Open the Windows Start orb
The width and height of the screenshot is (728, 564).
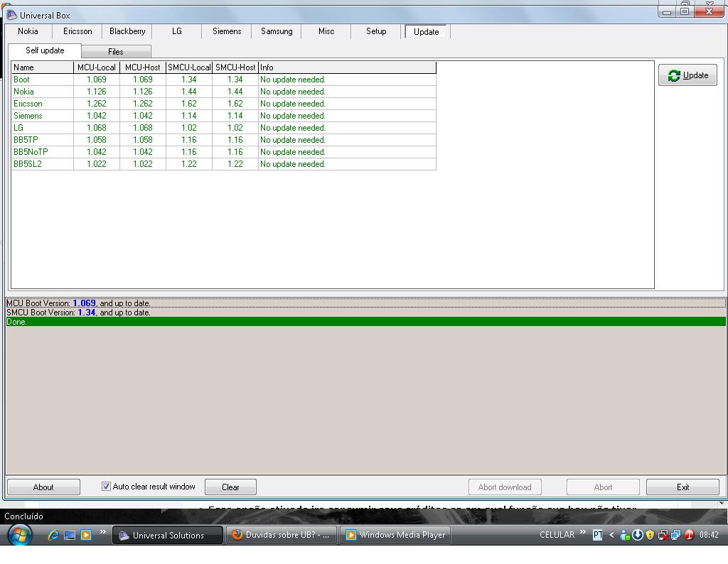(19, 535)
